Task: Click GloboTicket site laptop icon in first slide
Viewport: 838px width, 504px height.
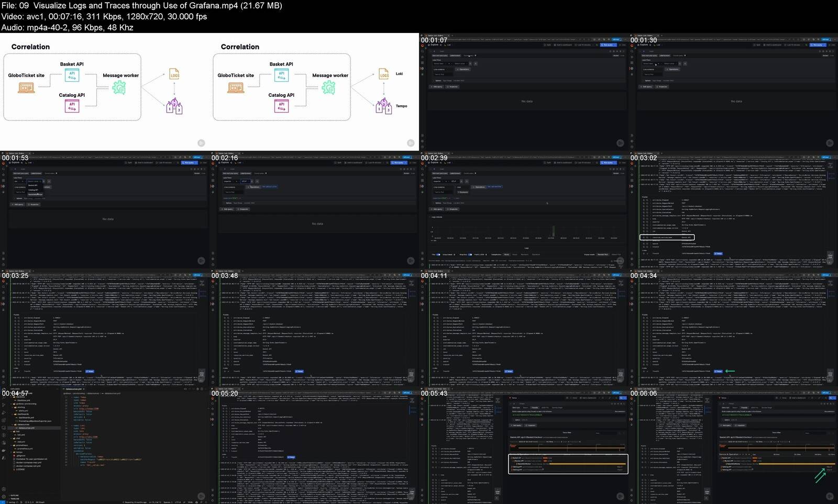Action: [x=26, y=87]
